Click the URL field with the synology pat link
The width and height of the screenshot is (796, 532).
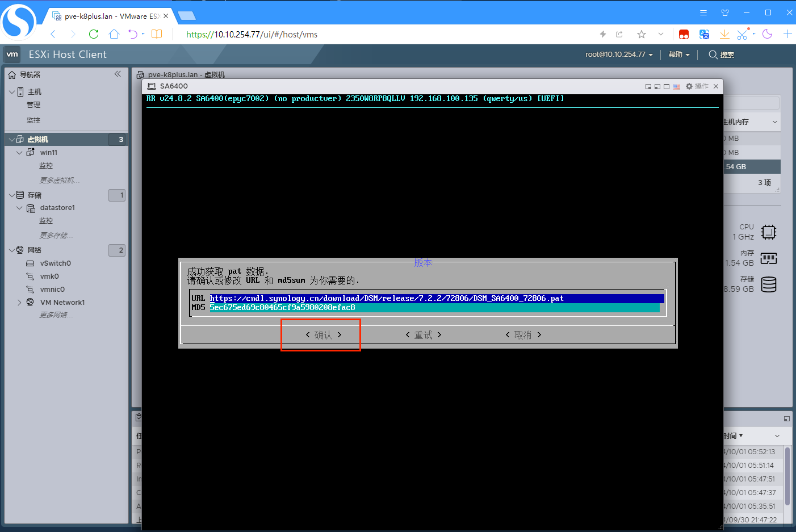pos(437,298)
